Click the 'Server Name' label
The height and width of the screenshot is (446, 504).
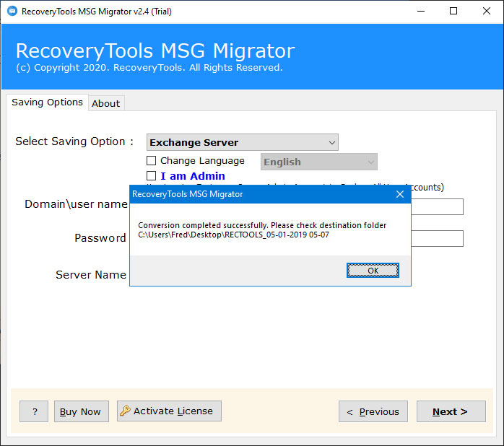click(91, 275)
